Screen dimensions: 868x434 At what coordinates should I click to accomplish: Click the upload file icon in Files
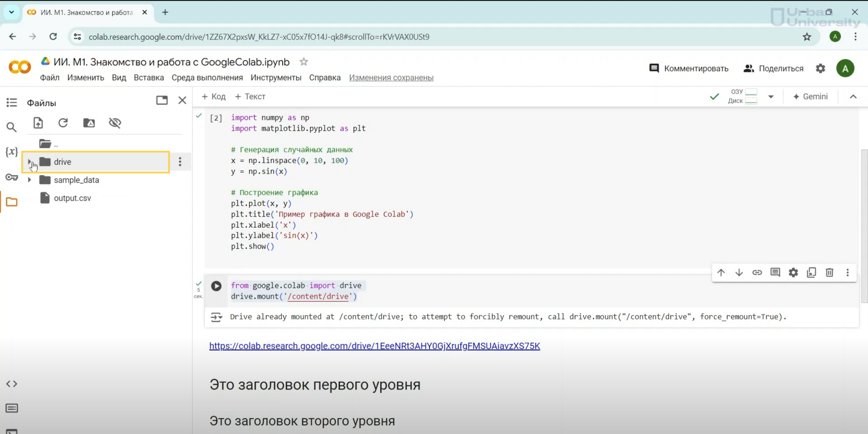pyautogui.click(x=38, y=123)
